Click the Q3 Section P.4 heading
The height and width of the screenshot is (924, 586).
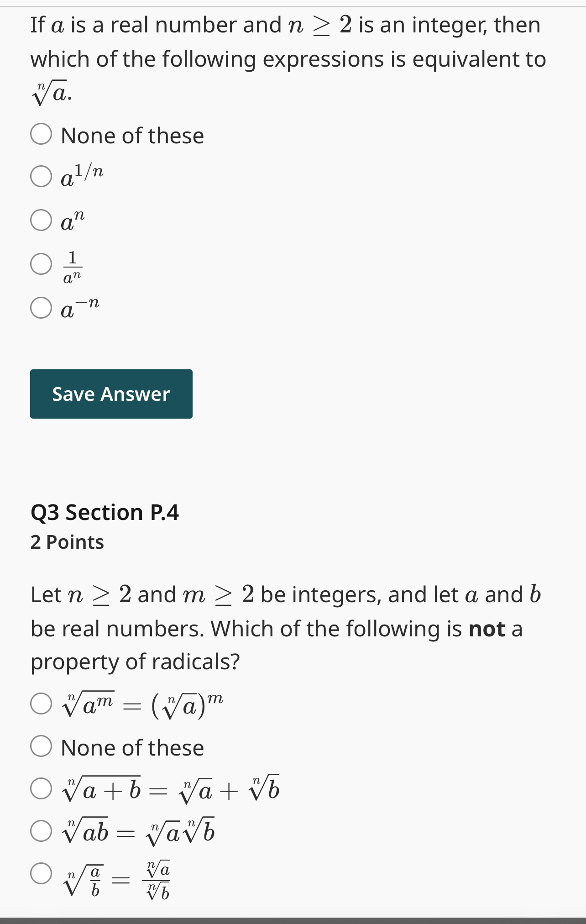point(105,512)
